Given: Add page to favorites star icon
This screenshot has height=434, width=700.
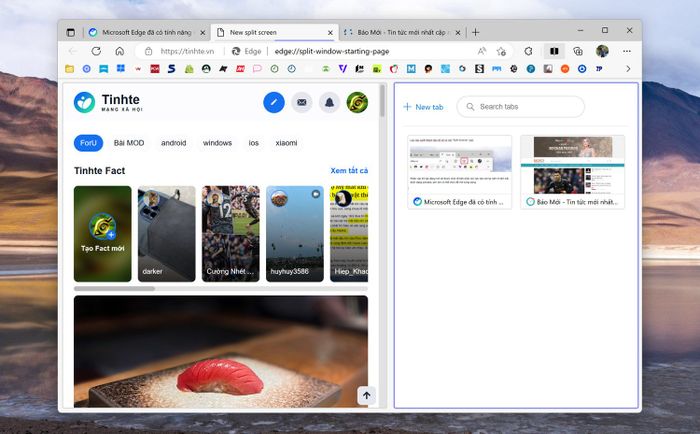Looking at the screenshot, I should (501, 51).
